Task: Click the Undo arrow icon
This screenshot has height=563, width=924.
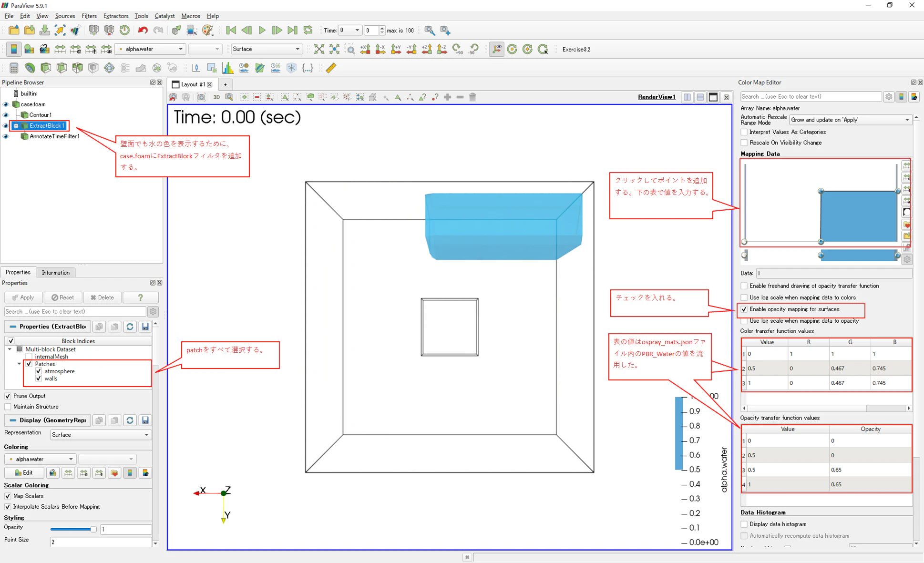Action: (143, 30)
